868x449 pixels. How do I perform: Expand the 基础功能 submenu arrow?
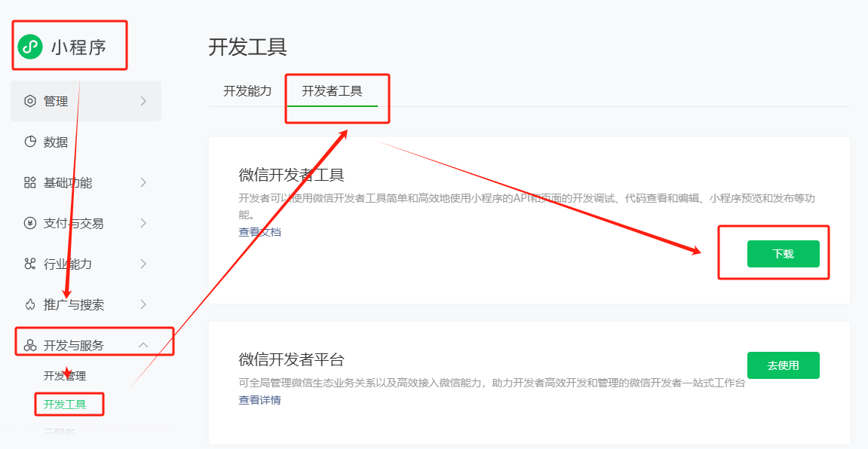coord(143,182)
